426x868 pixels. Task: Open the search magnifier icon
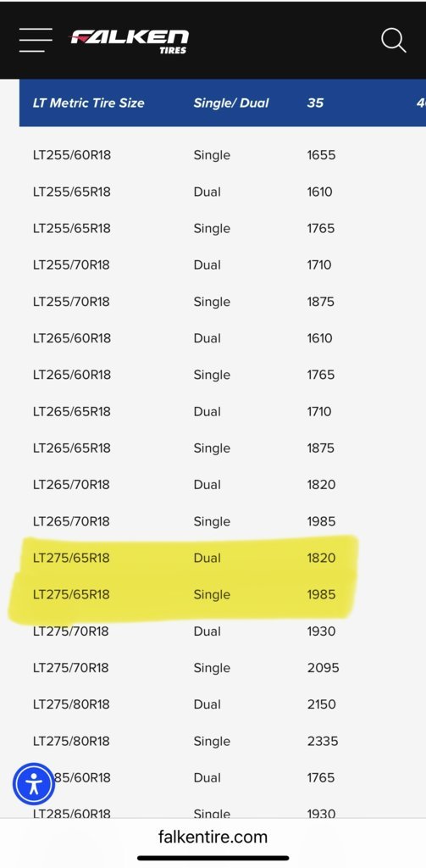(x=393, y=41)
